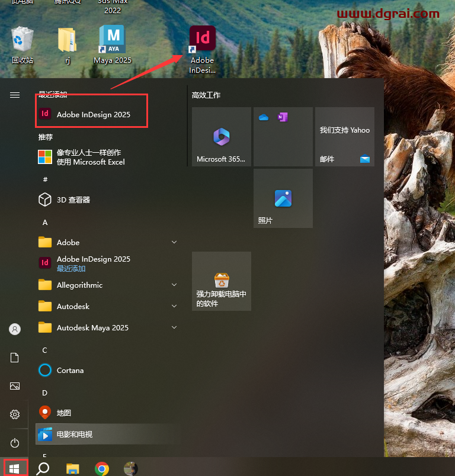Screen dimensions: 455x476
Task: Expand the Autodesk folder chevron
Action: click(x=174, y=306)
